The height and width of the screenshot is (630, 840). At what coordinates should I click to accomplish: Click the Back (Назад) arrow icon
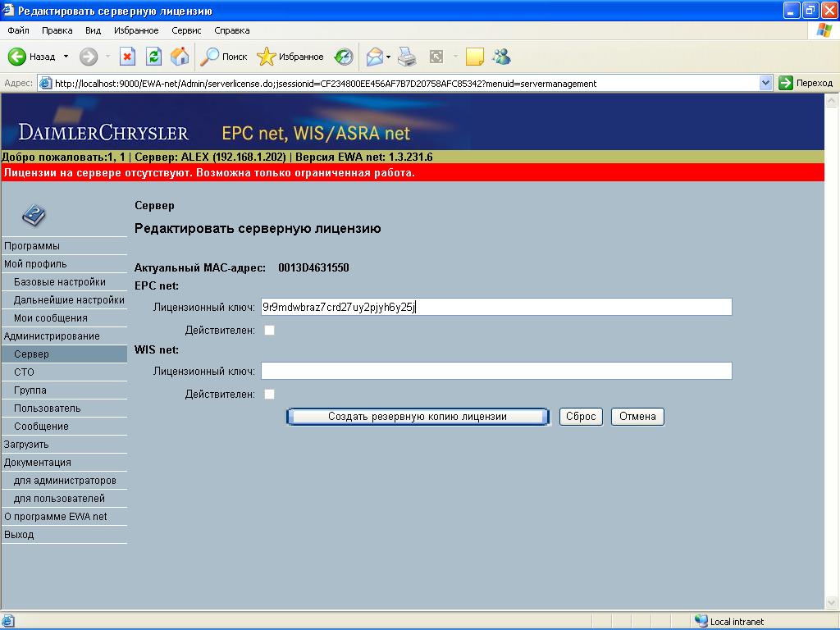[16, 57]
